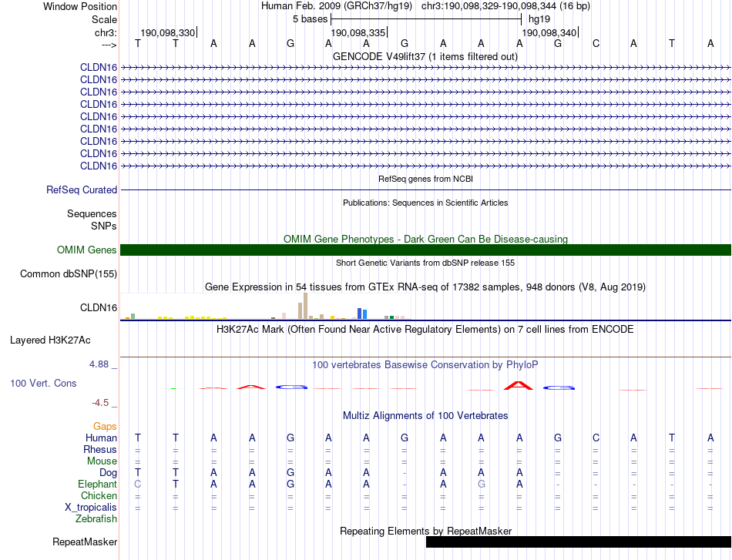Screen dimensions: 732x560
Task: Click the Common dbSNP(155) label
Action: tap(68, 274)
